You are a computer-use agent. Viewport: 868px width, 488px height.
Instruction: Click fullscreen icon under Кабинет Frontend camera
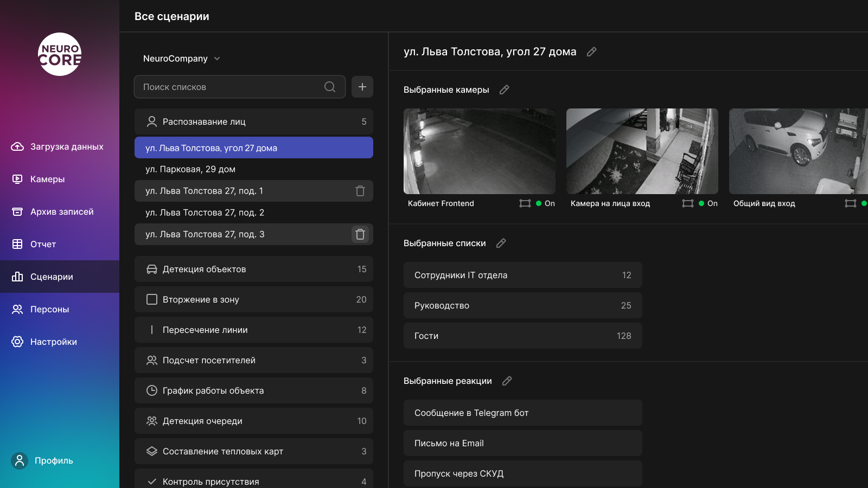pyautogui.click(x=525, y=203)
